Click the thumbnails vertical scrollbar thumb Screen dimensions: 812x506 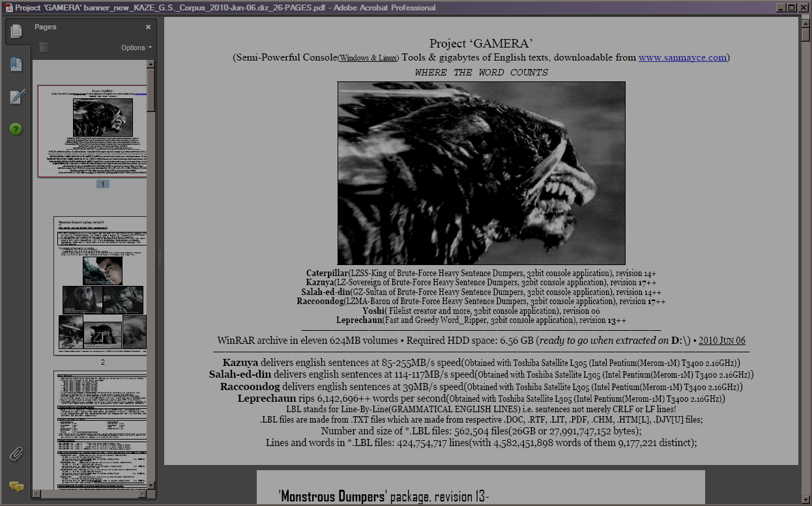click(x=151, y=90)
